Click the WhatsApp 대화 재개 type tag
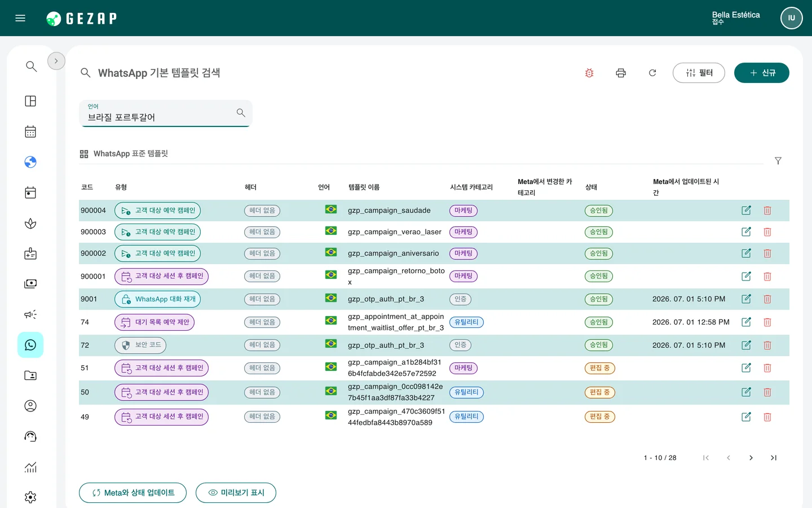812x508 pixels. [x=158, y=299]
